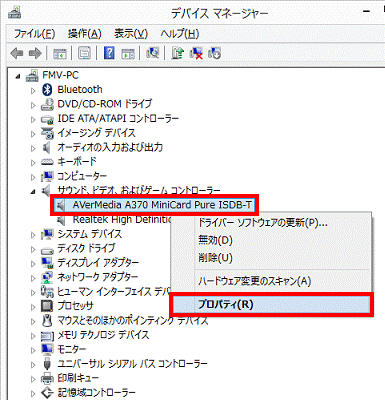Click the DVD/CD-ROM drive icon
Viewport: 385px width, 400px height.
[47, 104]
